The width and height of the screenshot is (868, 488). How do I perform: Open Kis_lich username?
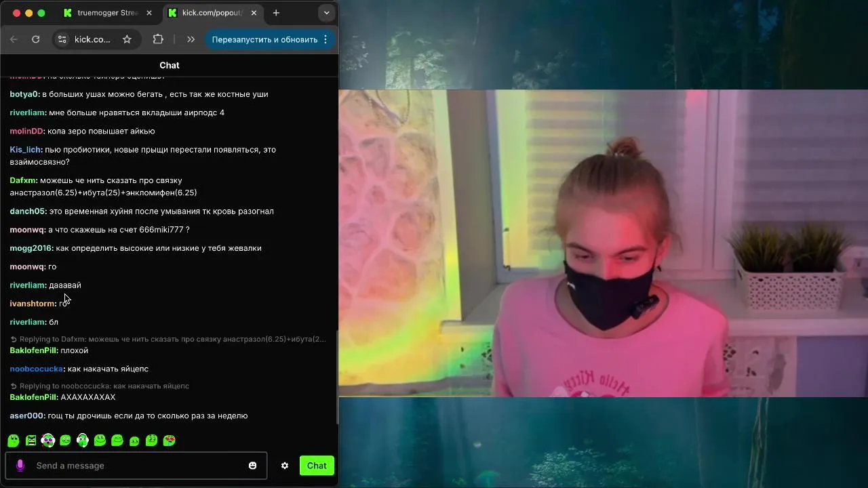(x=26, y=149)
